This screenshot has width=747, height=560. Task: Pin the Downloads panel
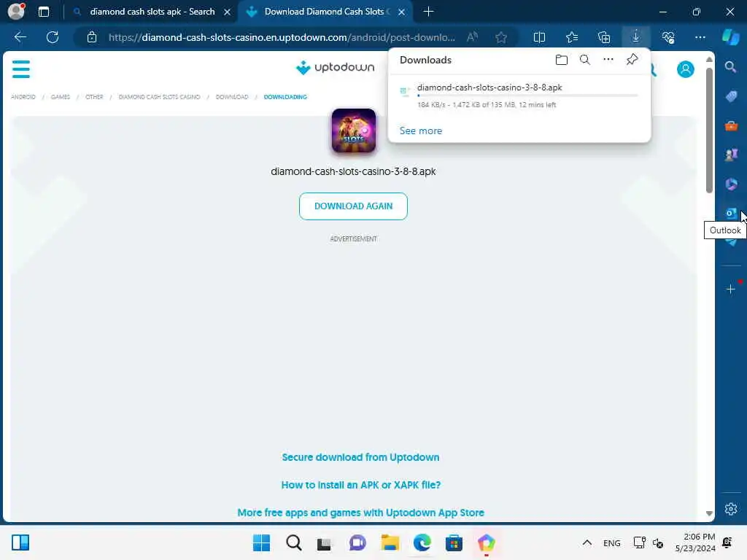point(632,60)
